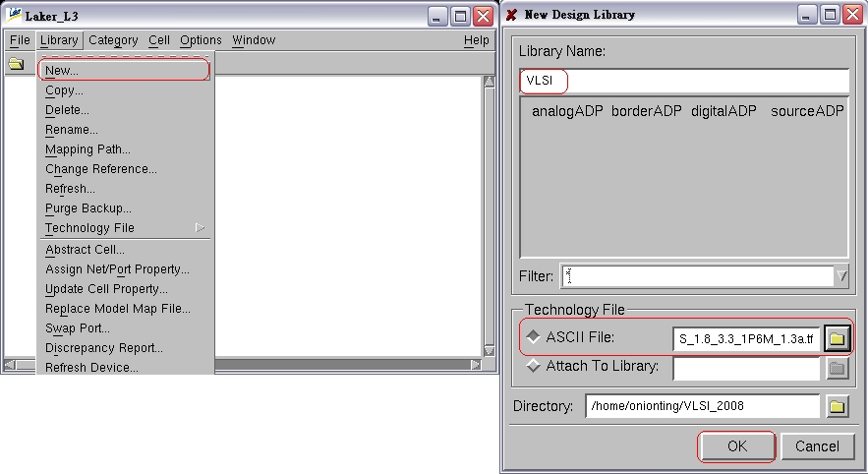
Task: Expand the Technology File submenu
Action: point(200,227)
